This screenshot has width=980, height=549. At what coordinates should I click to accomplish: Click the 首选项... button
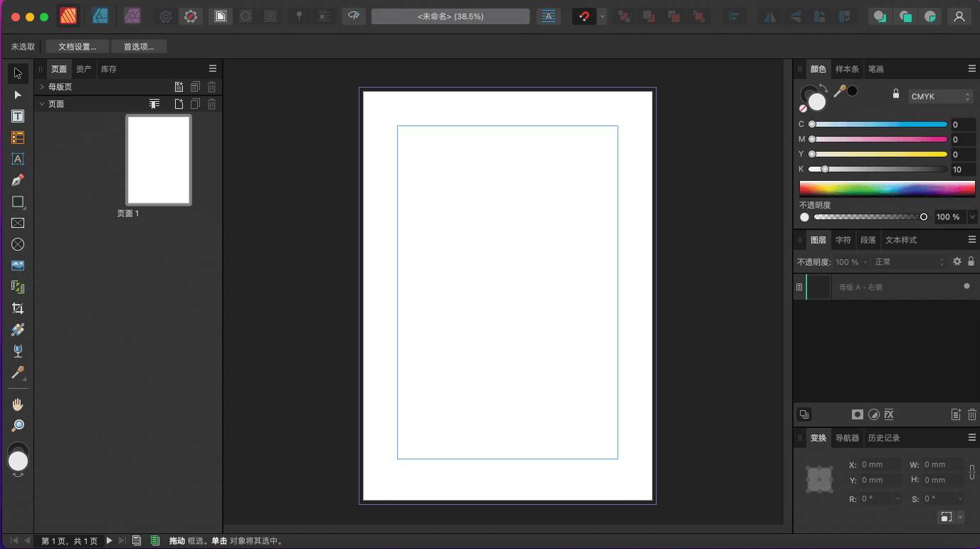click(x=138, y=46)
